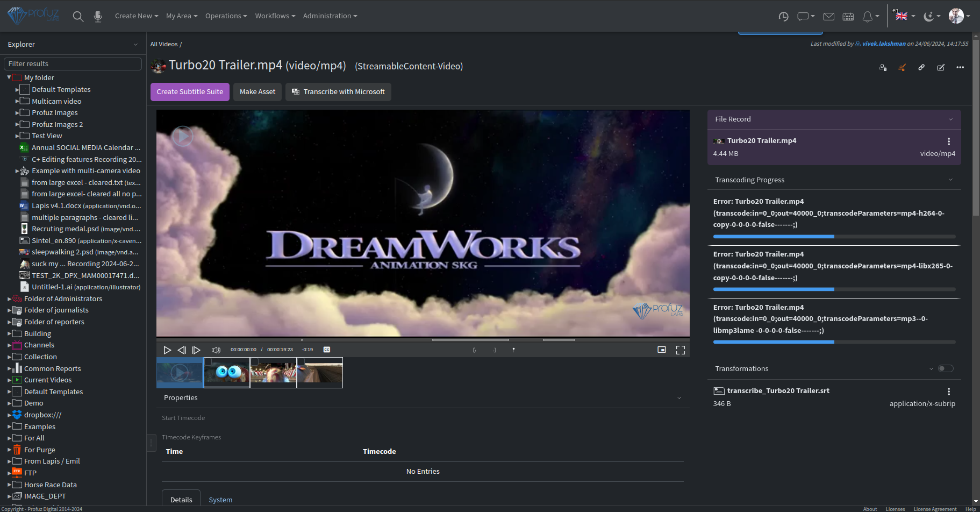
Task: Collapse the Properties section chevron
Action: coord(679,398)
